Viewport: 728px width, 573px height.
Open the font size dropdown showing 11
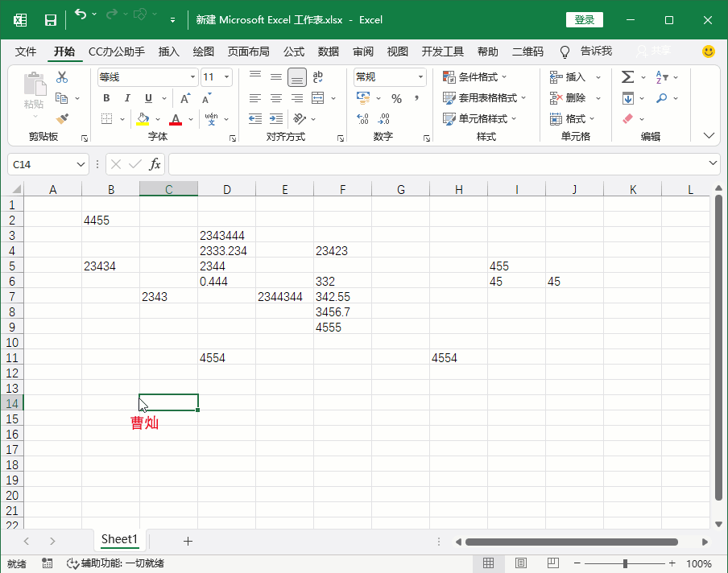[226, 77]
